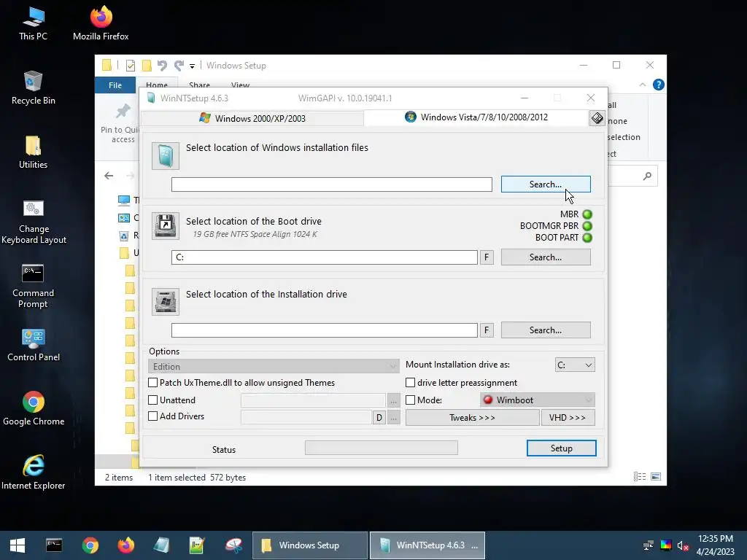Image resolution: width=747 pixels, height=560 pixels.
Task: Toggle the Mode checkbox
Action: click(x=410, y=400)
